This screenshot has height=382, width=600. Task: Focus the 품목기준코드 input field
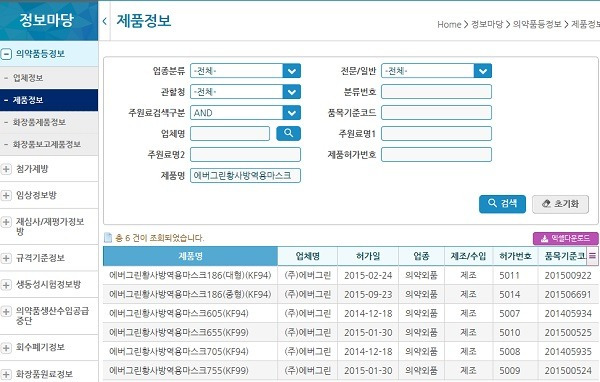436,113
